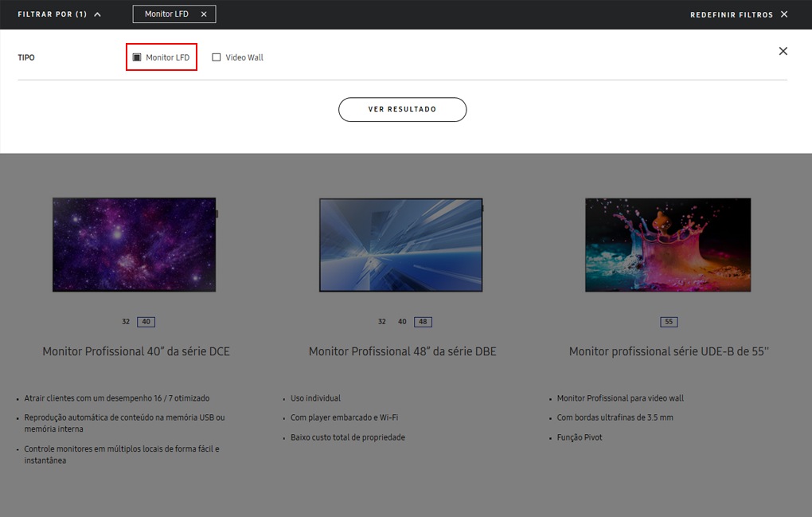Click the Monitor LFD filter chip label
812x517 pixels.
[166, 14]
